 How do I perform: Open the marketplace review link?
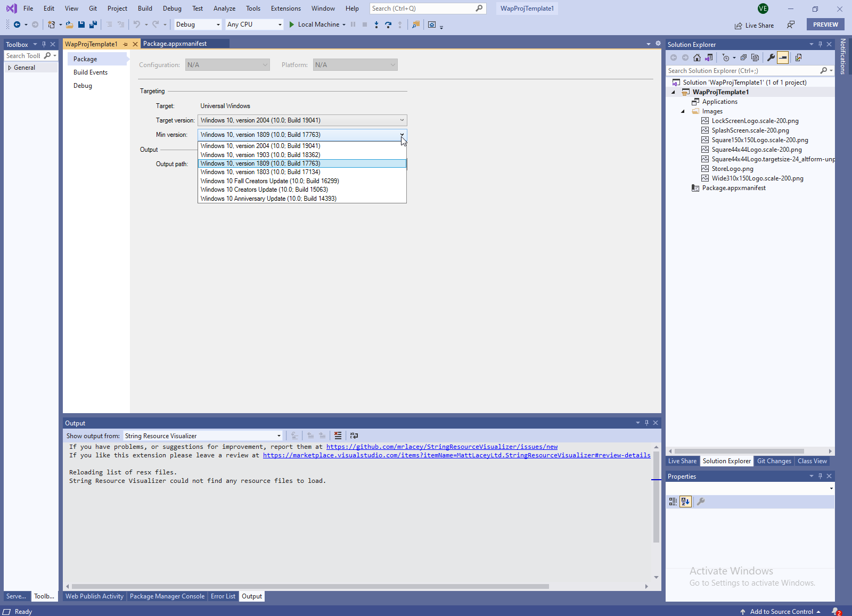[x=456, y=455]
